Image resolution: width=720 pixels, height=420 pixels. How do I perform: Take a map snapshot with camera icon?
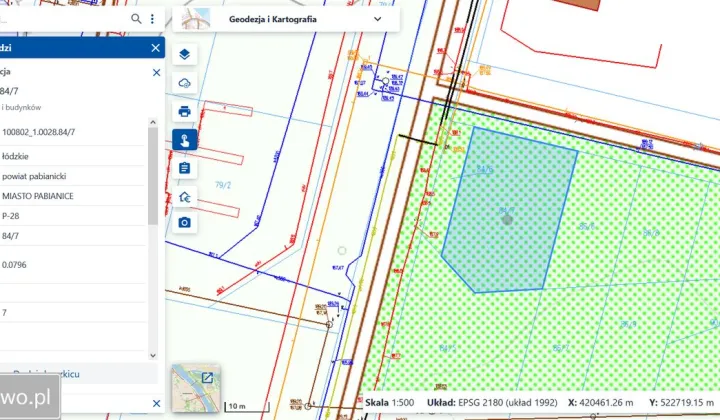[x=185, y=223]
